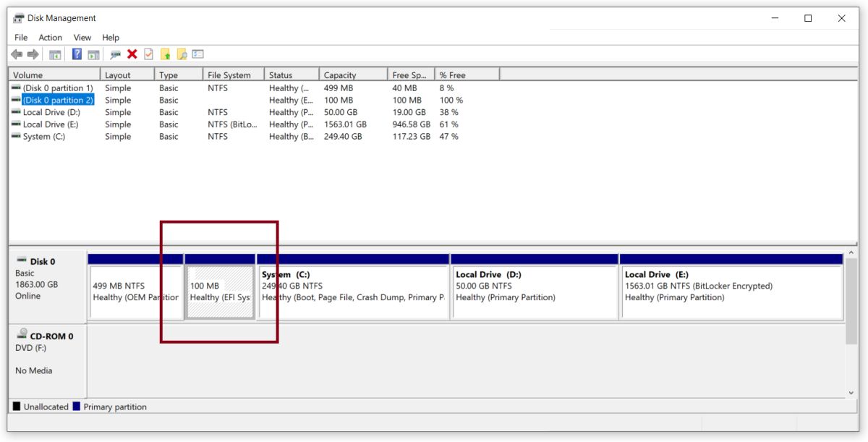This screenshot has height=442, width=868.
Task: Sort by the Status column header
Action: pos(292,75)
